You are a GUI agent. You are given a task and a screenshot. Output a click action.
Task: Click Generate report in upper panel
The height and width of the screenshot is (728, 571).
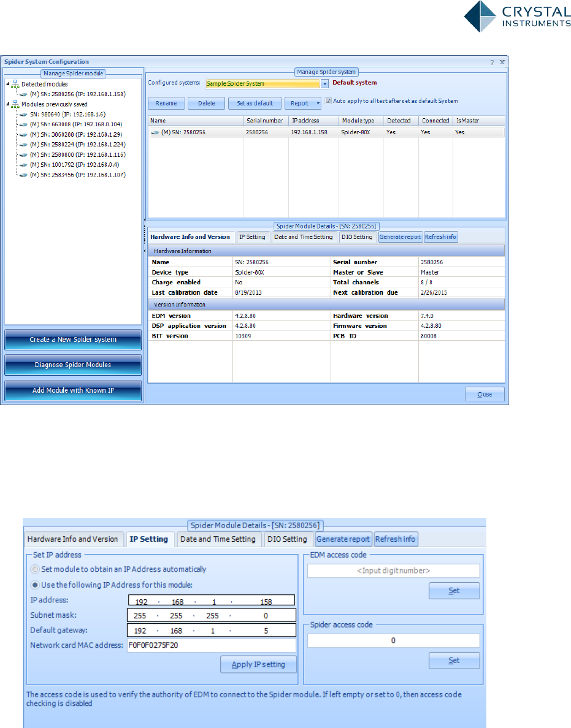(400, 237)
